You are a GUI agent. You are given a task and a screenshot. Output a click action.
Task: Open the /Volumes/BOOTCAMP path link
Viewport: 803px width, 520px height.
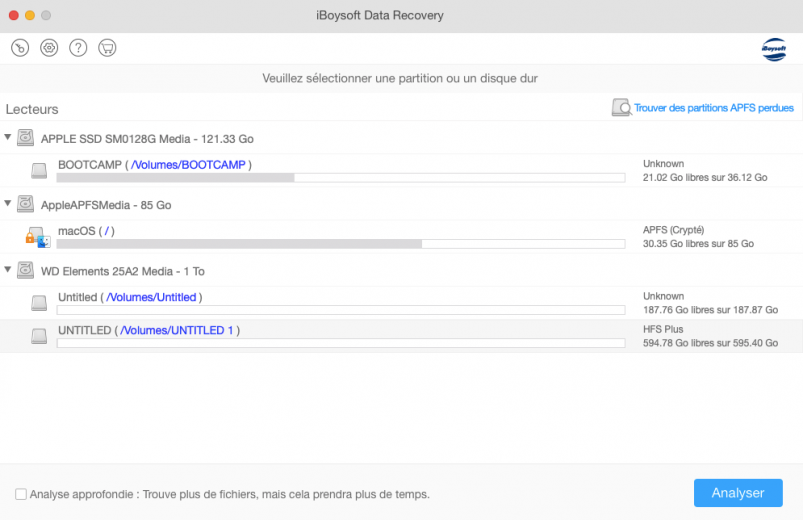pos(188,165)
